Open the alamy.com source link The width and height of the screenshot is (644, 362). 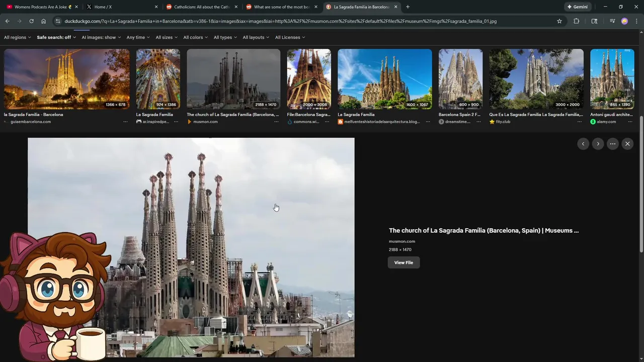click(606, 122)
